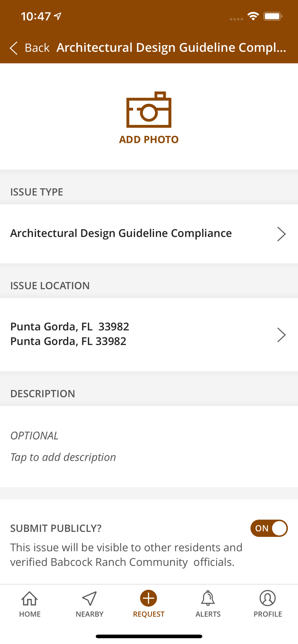Open Alerts using the bell icon

point(208,598)
